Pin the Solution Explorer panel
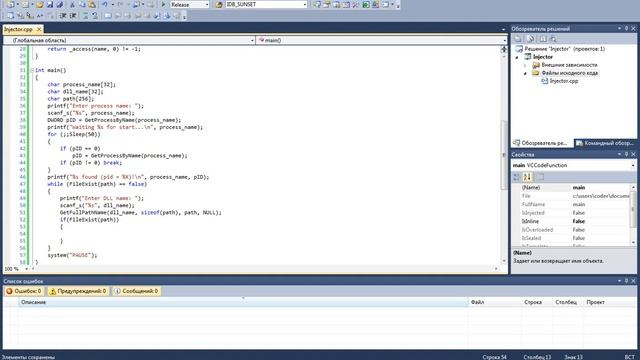Image resolution: width=640 pixels, height=360 pixels. (627, 28)
